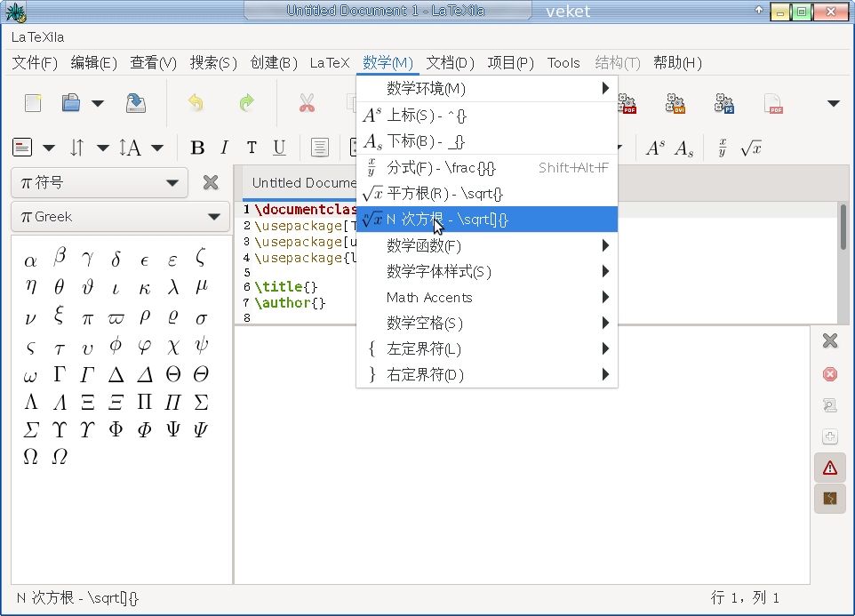Build to PS with the gears PS icon
The width and height of the screenshot is (855, 616).
click(x=724, y=102)
